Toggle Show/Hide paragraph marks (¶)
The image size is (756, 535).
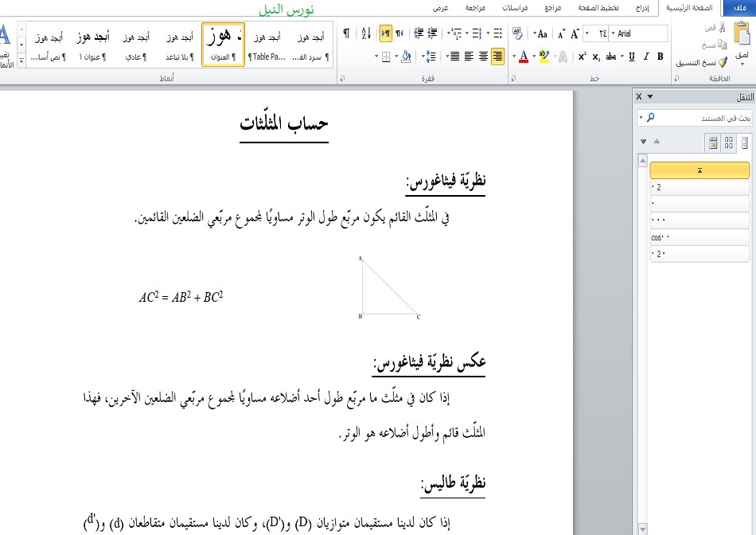346,33
